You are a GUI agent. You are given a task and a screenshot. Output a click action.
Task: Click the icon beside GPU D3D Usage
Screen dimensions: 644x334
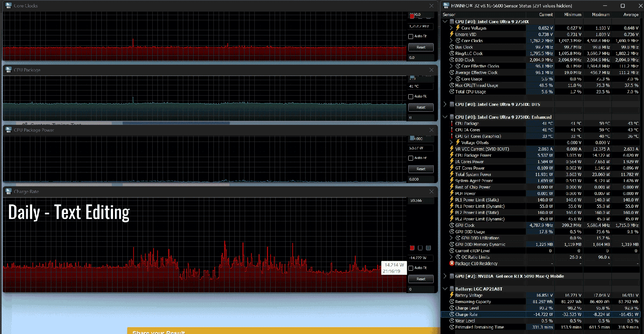452,232
